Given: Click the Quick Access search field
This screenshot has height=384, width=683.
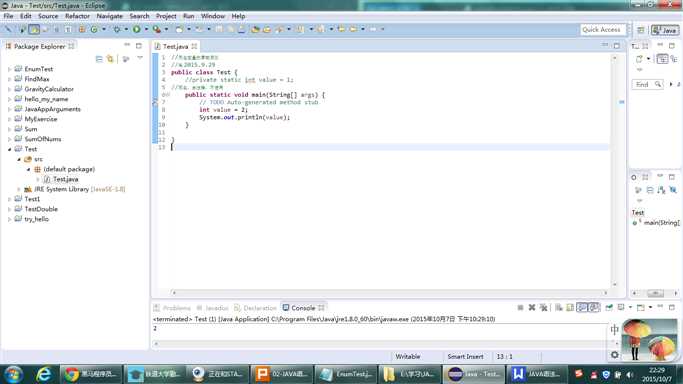Looking at the screenshot, I should (603, 30).
